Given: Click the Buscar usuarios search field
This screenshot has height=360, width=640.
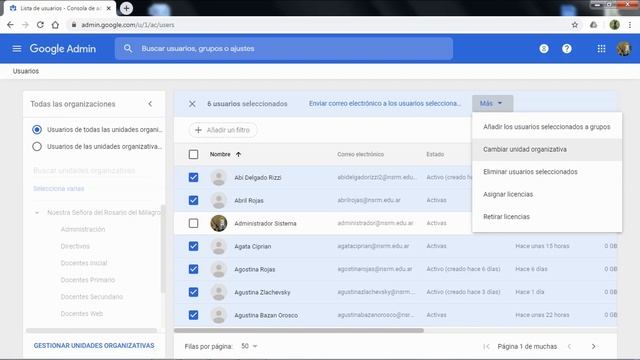Looking at the screenshot, I should tap(284, 49).
